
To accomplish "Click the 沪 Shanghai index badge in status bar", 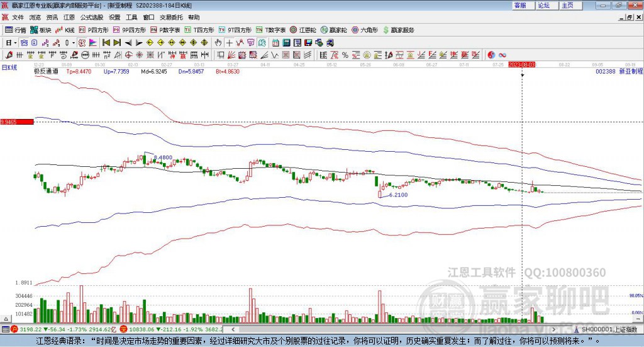I will (x=14, y=329).
